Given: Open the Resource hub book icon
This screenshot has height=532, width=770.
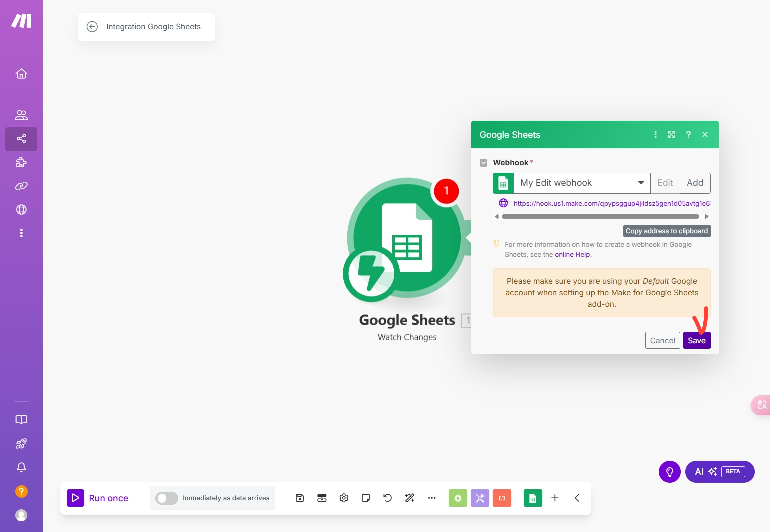Looking at the screenshot, I should pos(21,420).
